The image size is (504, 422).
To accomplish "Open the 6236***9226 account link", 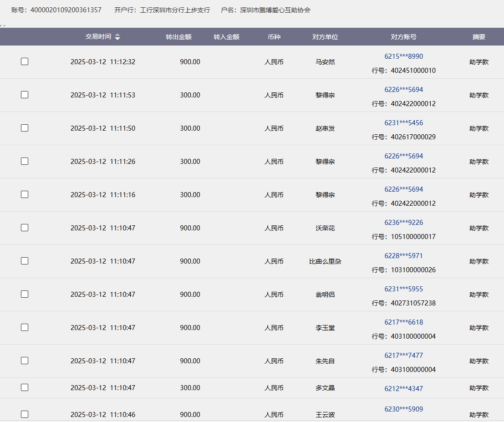I will click(x=403, y=223).
